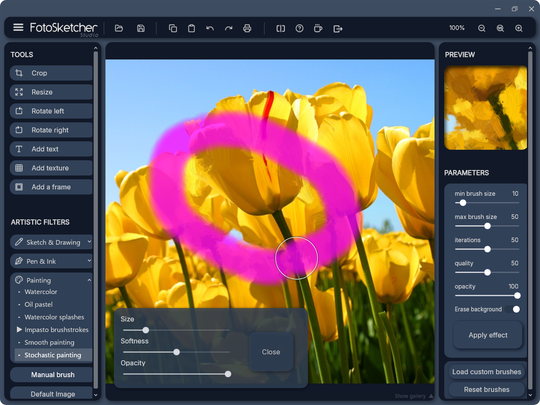Image resolution: width=540 pixels, height=405 pixels.
Task: Click the Apply effect button
Action: 488,335
